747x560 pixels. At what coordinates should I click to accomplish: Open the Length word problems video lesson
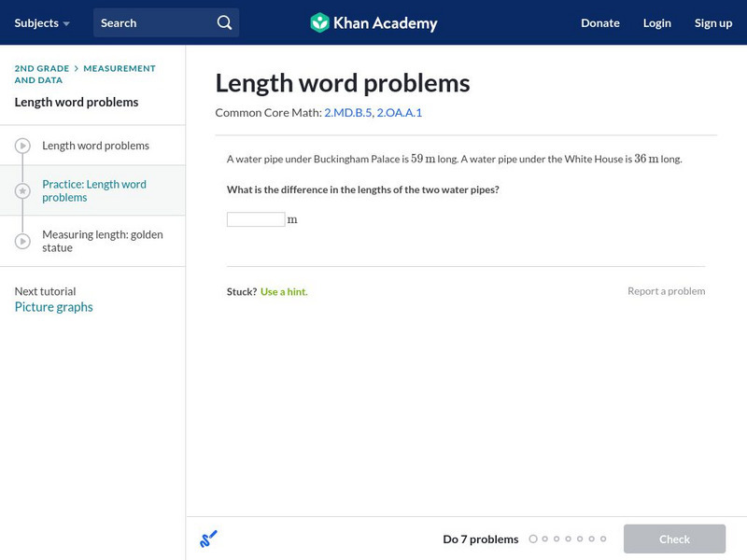coord(95,146)
